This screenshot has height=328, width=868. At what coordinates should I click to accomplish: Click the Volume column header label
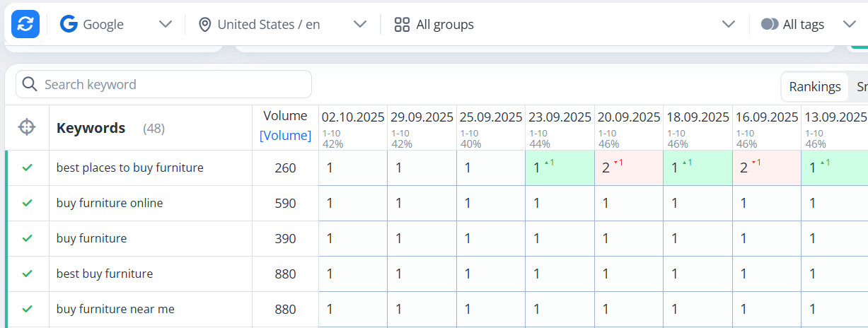coord(285,116)
